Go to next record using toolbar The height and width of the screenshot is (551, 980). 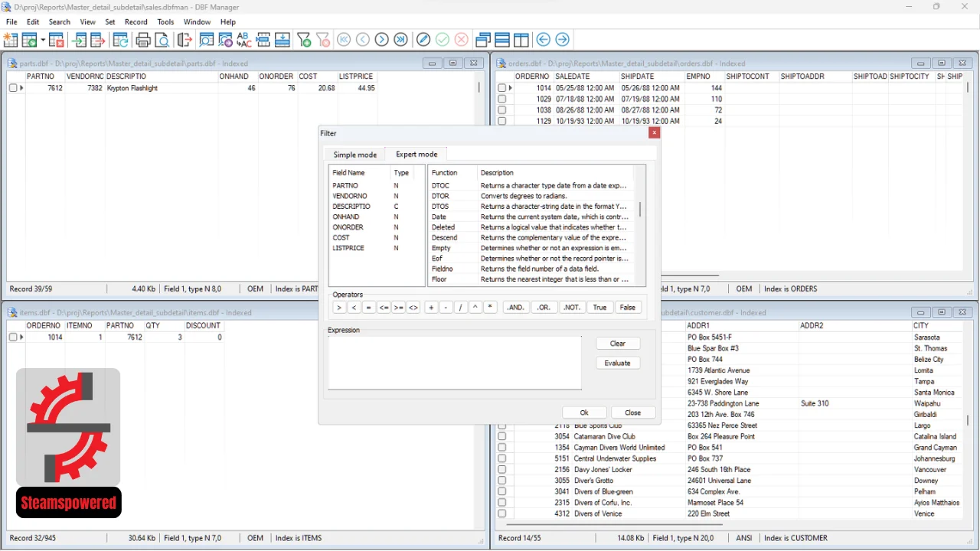(381, 40)
